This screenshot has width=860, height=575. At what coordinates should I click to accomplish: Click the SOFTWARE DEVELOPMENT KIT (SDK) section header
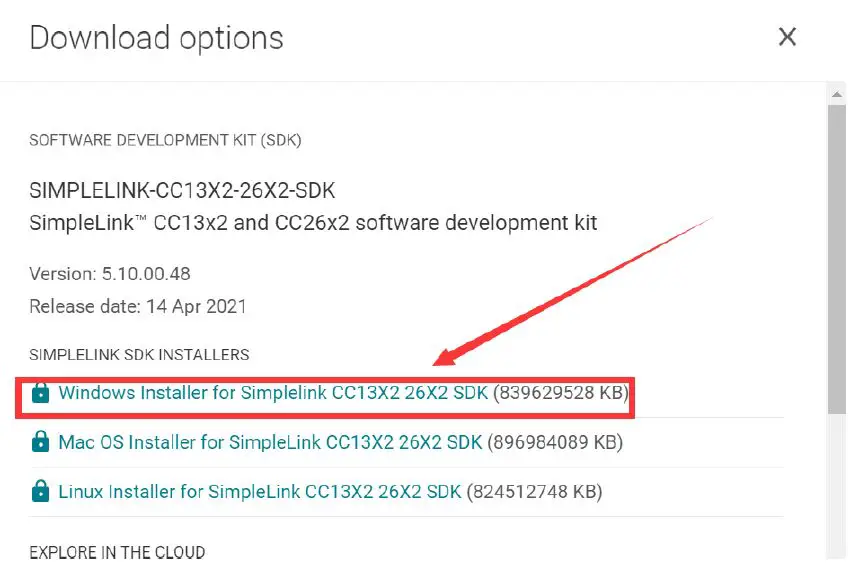click(x=165, y=140)
